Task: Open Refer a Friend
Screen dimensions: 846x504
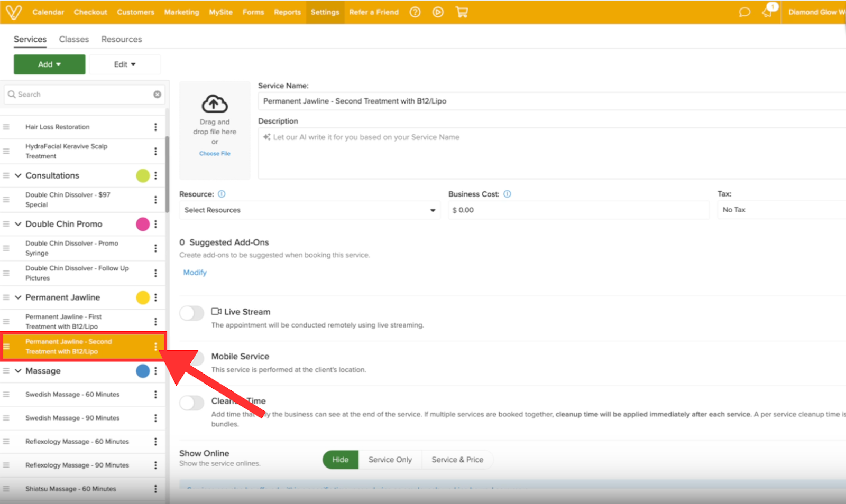Action: click(374, 12)
